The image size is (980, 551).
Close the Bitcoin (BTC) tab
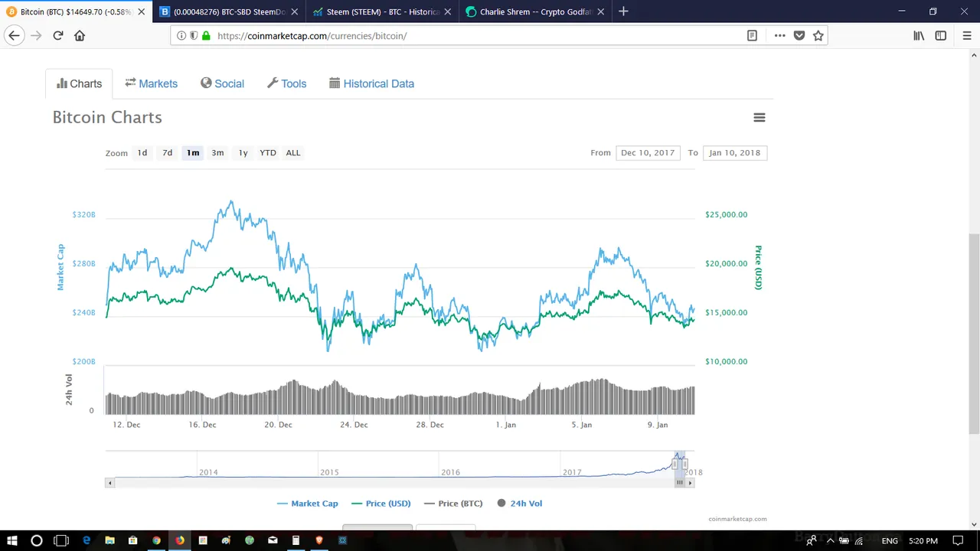[x=142, y=11]
